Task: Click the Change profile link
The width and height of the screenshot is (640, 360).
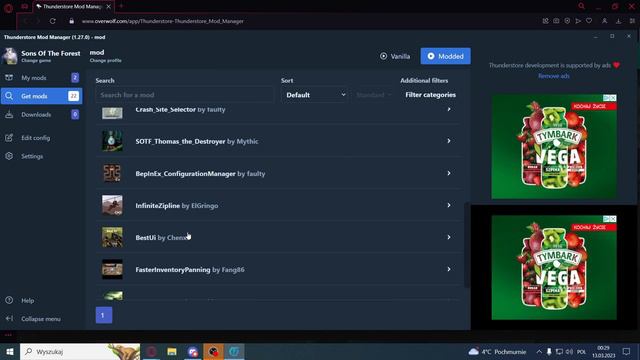Action: click(105, 60)
